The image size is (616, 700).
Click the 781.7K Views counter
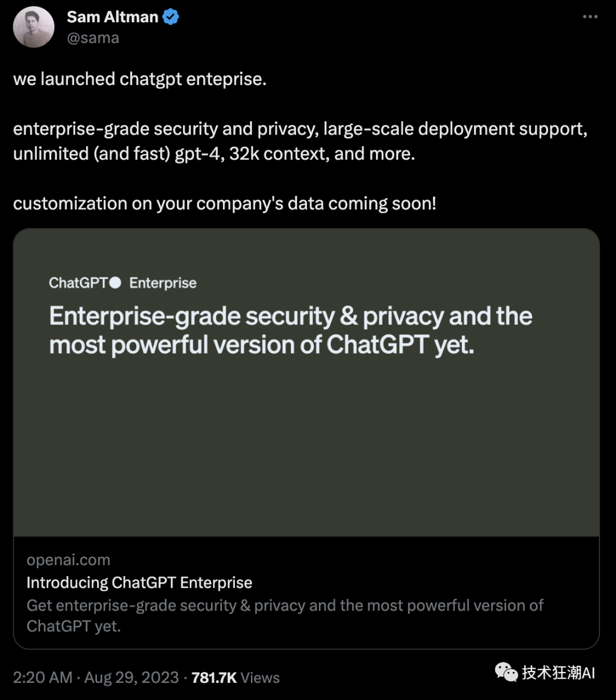(236, 678)
